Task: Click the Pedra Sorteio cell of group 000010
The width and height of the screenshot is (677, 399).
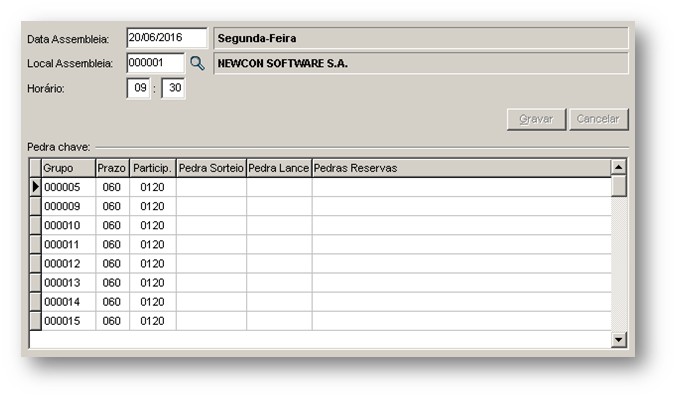Action: click(x=211, y=225)
